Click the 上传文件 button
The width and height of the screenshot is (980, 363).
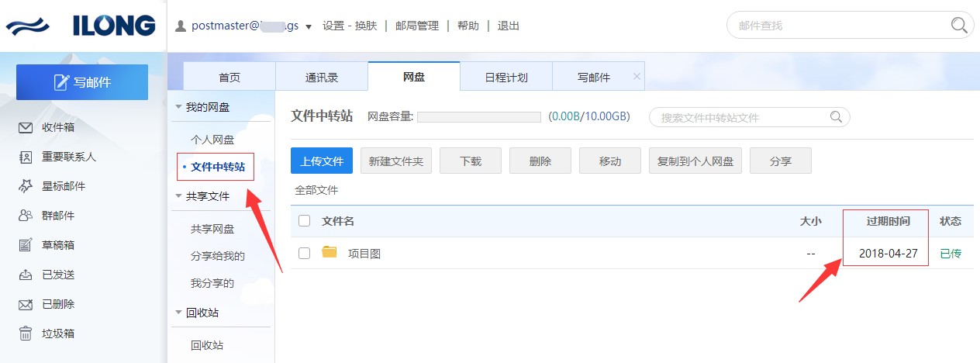pyautogui.click(x=322, y=161)
